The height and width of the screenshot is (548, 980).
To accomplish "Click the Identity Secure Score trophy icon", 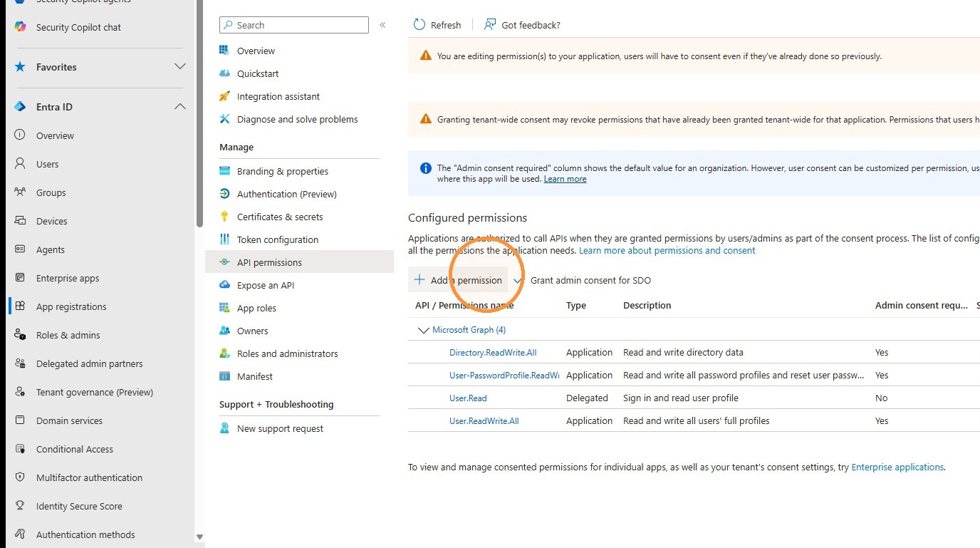I will [21, 506].
